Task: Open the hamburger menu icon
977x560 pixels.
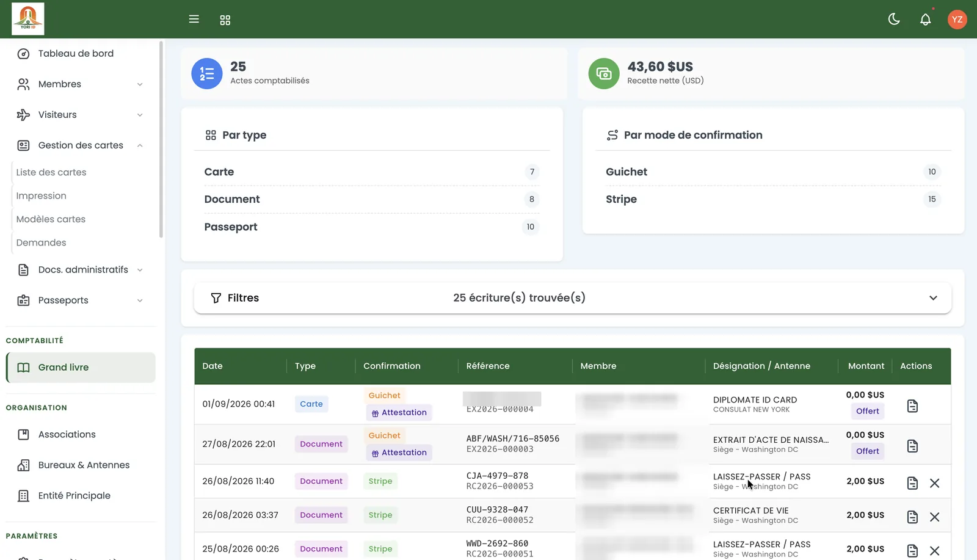Action: pyautogui.click(x=194, y=19)
